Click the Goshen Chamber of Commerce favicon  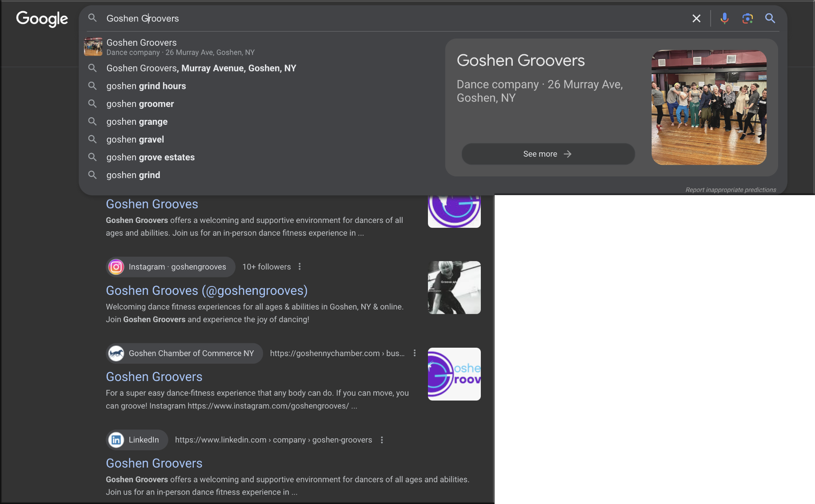(116, 353)
